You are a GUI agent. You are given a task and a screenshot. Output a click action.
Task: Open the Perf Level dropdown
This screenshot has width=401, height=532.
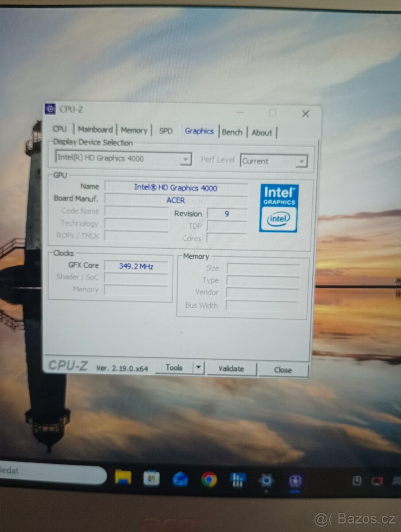click(x=274, y=161)
